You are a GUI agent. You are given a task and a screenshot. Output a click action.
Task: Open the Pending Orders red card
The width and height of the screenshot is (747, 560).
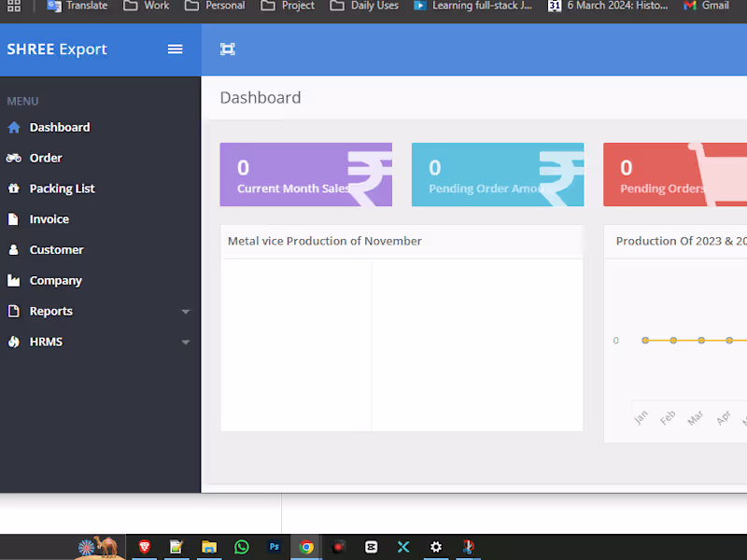click(x=675, y=175)
